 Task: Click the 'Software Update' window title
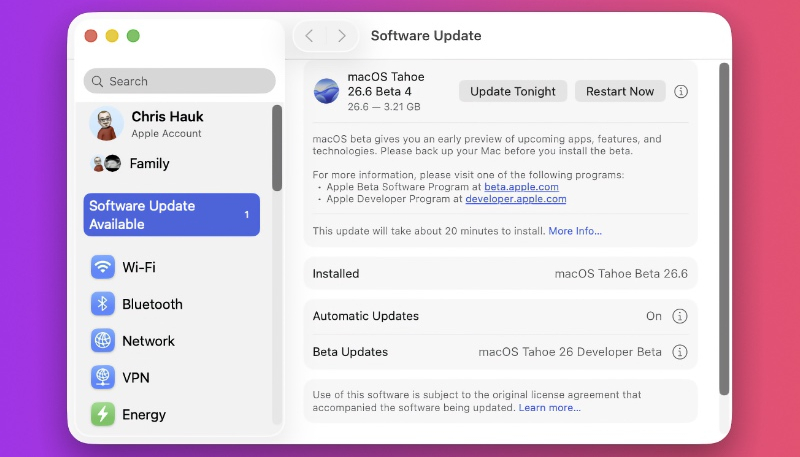coord(426,36)
